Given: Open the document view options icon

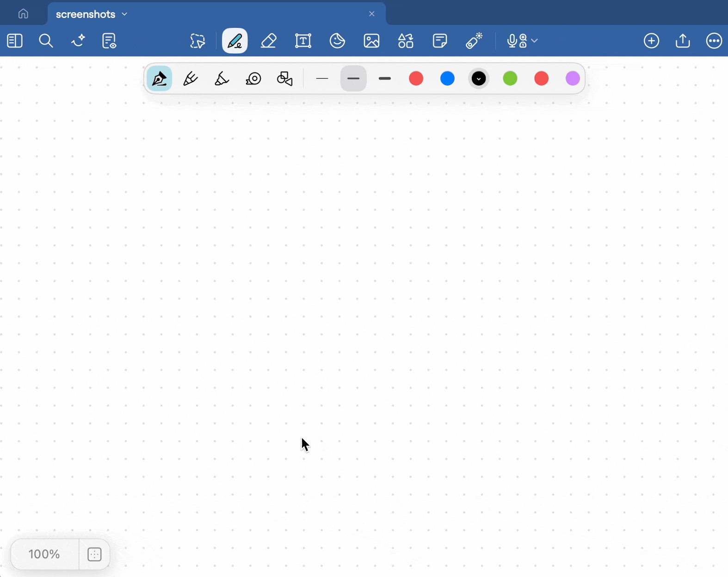Looking at the screenshot, I should click(109, 41).
